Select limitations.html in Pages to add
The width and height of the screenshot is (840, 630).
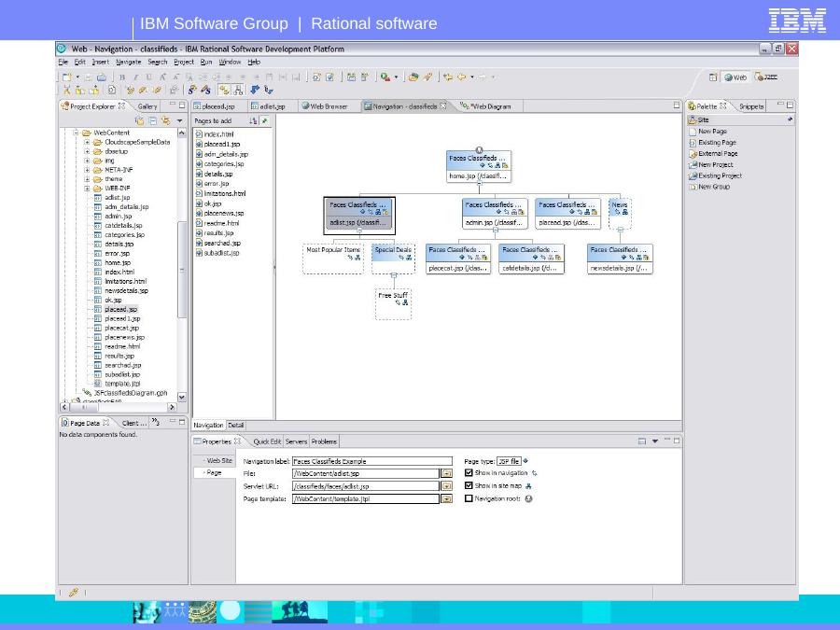coord(220,193)
